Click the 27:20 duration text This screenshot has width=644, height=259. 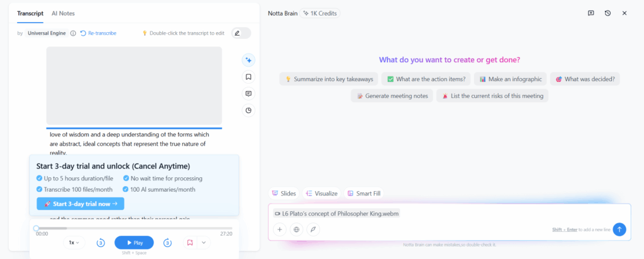[226, 234]
